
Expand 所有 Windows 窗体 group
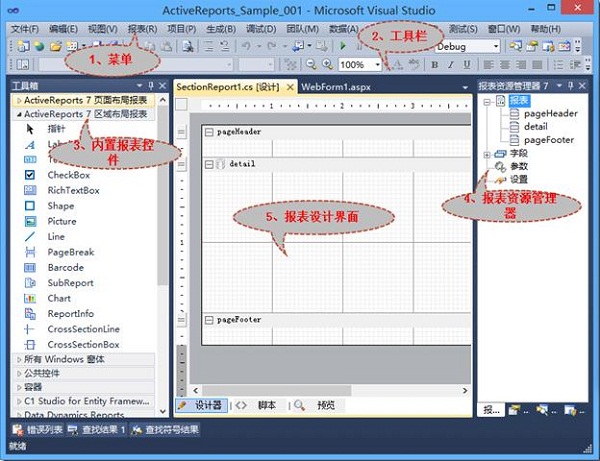19,360
